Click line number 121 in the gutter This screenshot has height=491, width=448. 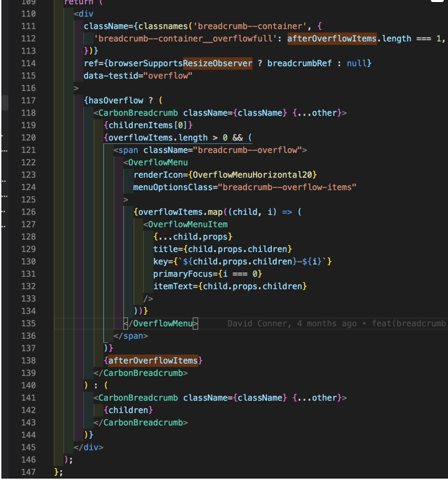point(28,150)
